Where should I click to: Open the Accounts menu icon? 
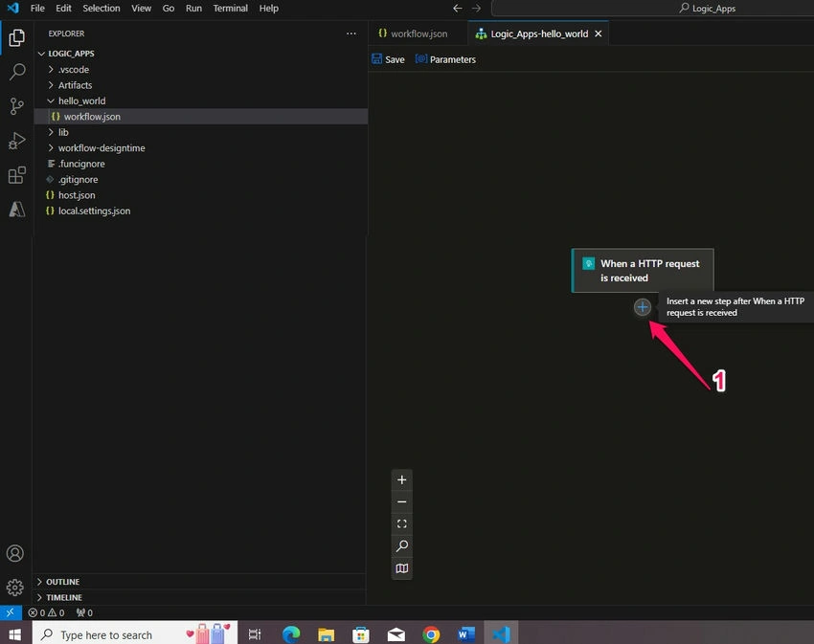(x=15, y=553)
